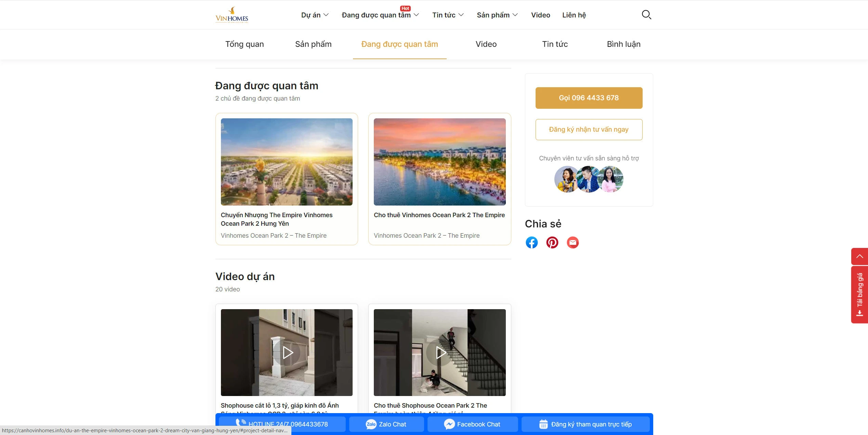The height and width of the screenshot is (435, 868).
Task: Open Zalo Chat from the bottom bar
Action: coord(386,424)
